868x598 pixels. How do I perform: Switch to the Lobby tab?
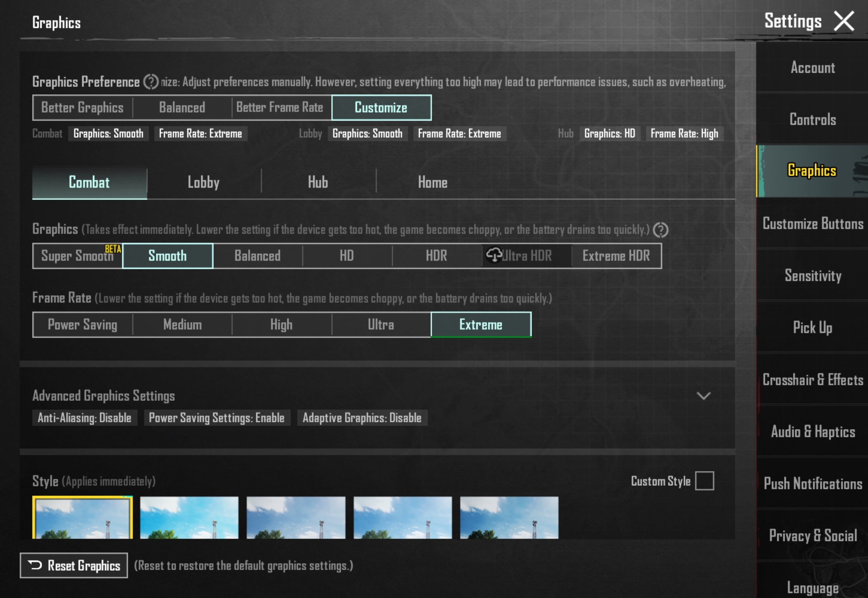pyautogui.click(x=203, y=183)
